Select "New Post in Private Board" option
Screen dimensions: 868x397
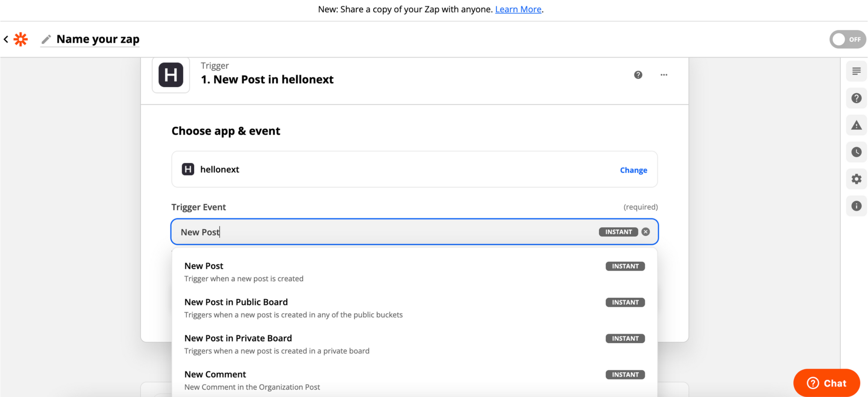coord(414,344)
